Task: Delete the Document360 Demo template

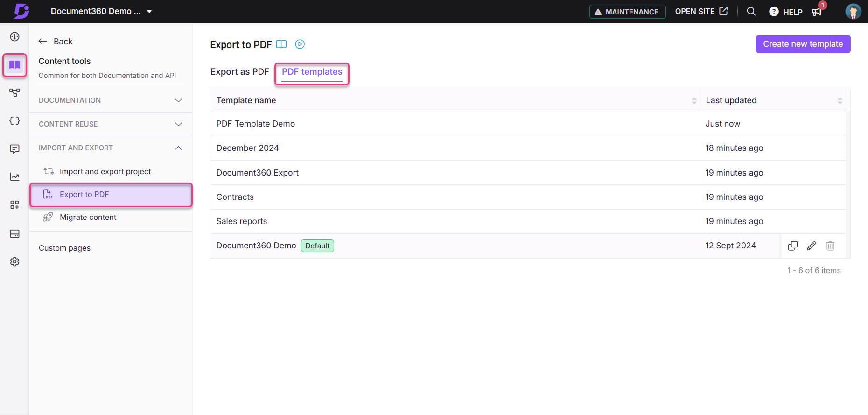Action: click(x=830, y=246)
